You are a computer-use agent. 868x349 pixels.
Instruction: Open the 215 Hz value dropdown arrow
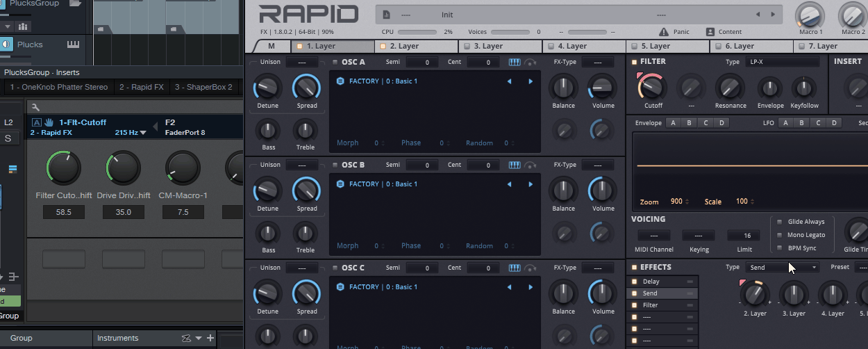[143, 132]
